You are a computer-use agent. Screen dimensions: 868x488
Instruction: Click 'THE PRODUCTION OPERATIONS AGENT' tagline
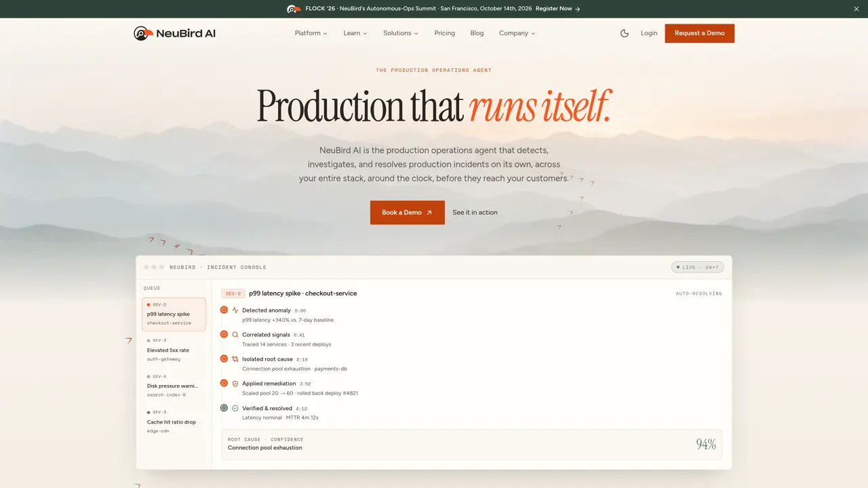[434, 70]
